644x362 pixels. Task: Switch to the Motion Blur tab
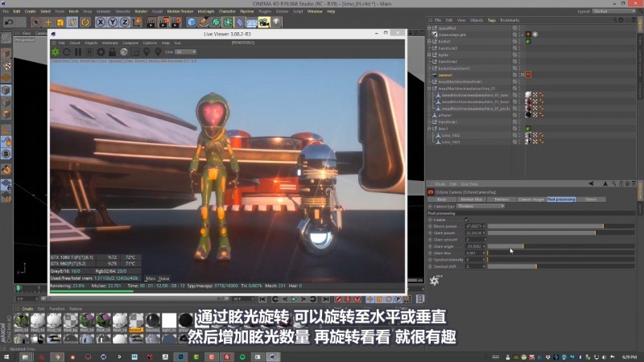[x=471, y=200]
